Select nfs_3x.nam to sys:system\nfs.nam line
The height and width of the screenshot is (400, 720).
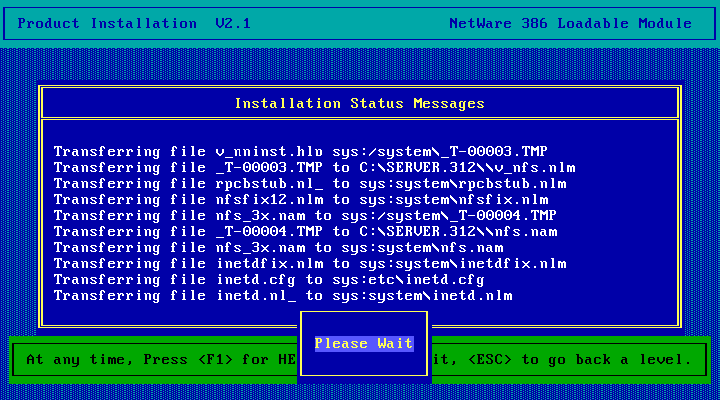click(x=278, y=248)
